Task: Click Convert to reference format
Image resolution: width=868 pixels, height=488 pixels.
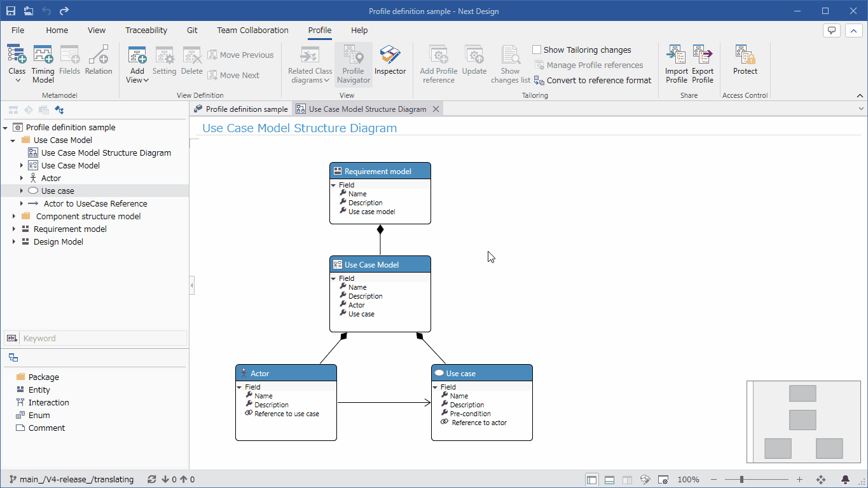Action: pyautogui.click(x=593, y=80)
